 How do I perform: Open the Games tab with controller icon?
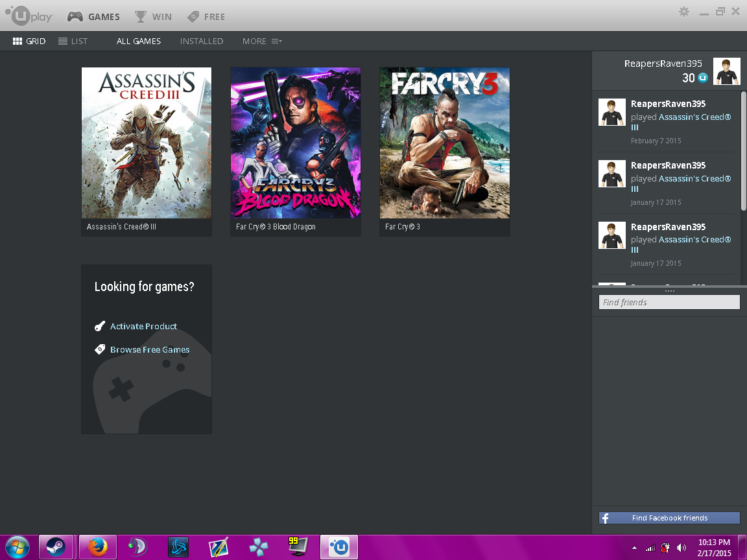pyautogui.click(x=93, y=17)
